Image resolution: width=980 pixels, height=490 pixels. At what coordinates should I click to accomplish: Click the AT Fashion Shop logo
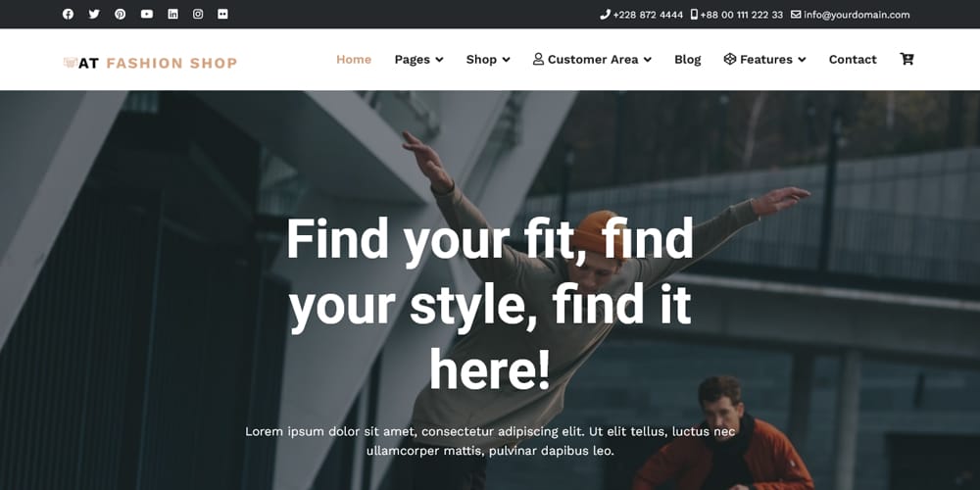click(150, 63)
